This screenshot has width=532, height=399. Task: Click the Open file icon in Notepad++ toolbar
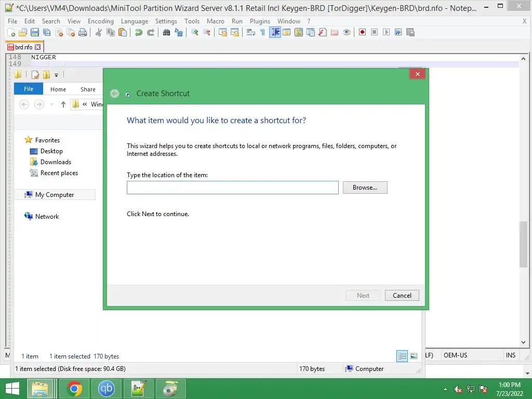pos(23,32)
